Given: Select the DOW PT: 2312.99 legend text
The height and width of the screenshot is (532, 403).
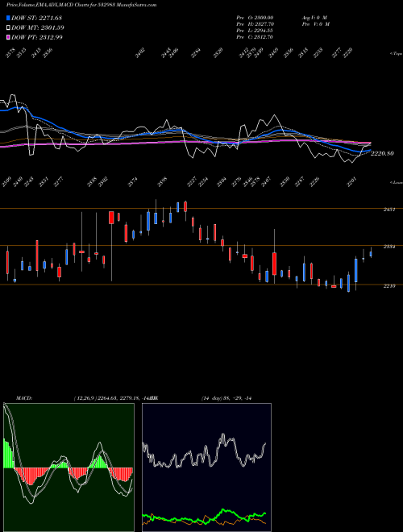Looking at the screenshot, I should click(x=36, y=37).
